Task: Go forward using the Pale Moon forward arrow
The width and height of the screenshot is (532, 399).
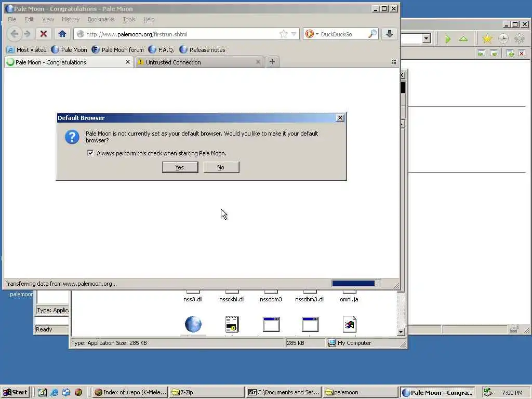Action: pos(28,34)
